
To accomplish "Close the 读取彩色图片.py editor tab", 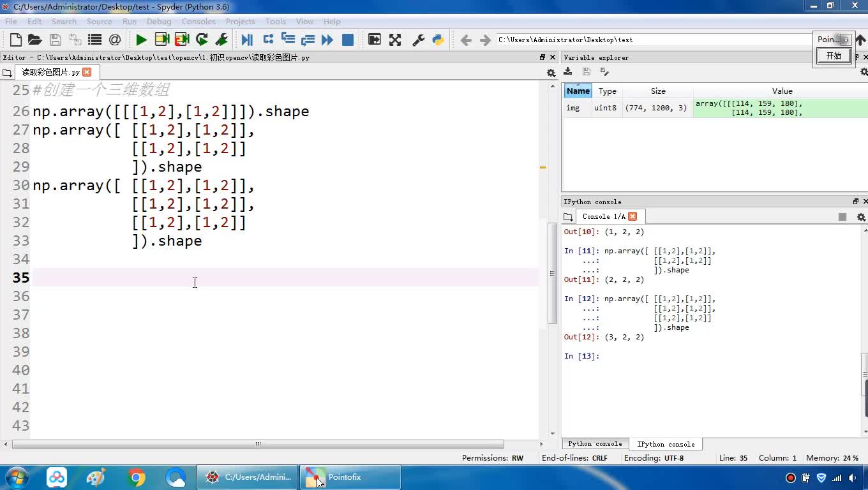I will [87, 72].
